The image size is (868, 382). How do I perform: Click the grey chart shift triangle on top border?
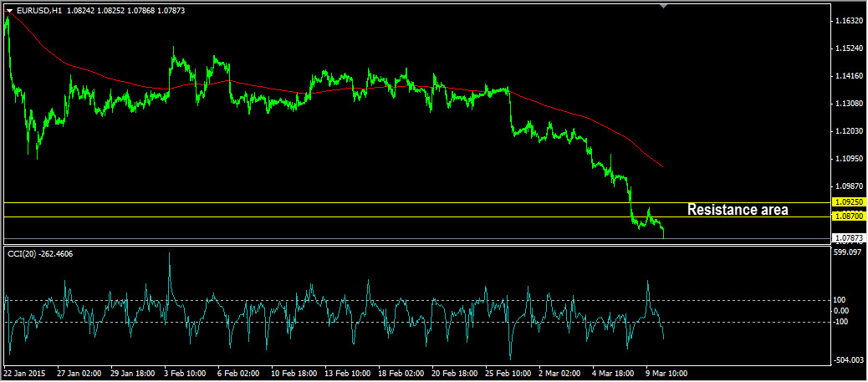tap(664, 6)
